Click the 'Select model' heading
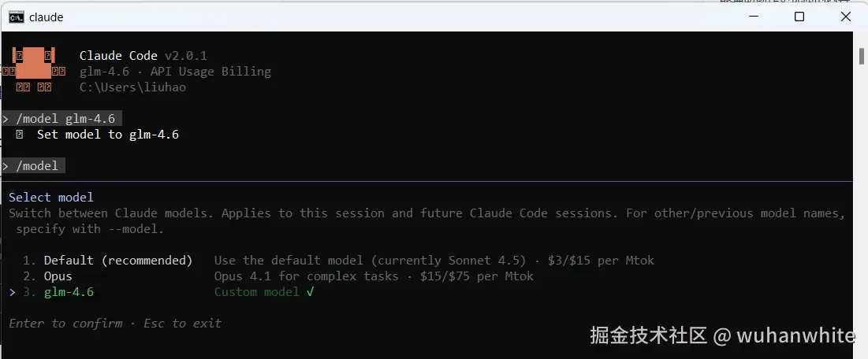868x359 pixels. [x=51, y=198]
